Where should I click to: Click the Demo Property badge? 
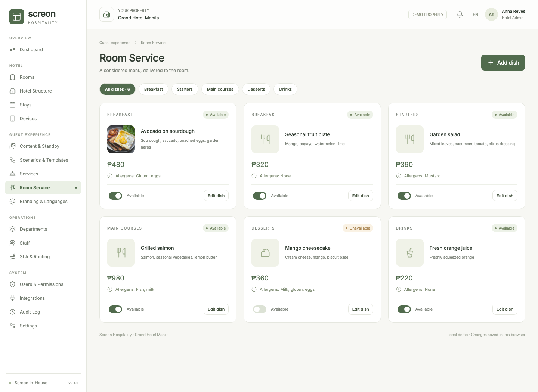[427, 15]
